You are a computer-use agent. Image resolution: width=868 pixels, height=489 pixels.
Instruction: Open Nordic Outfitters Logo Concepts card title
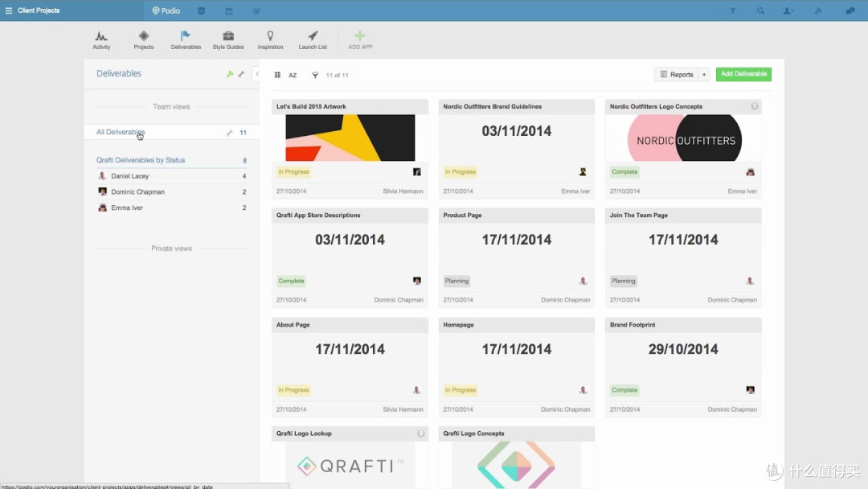click(656, 106)
